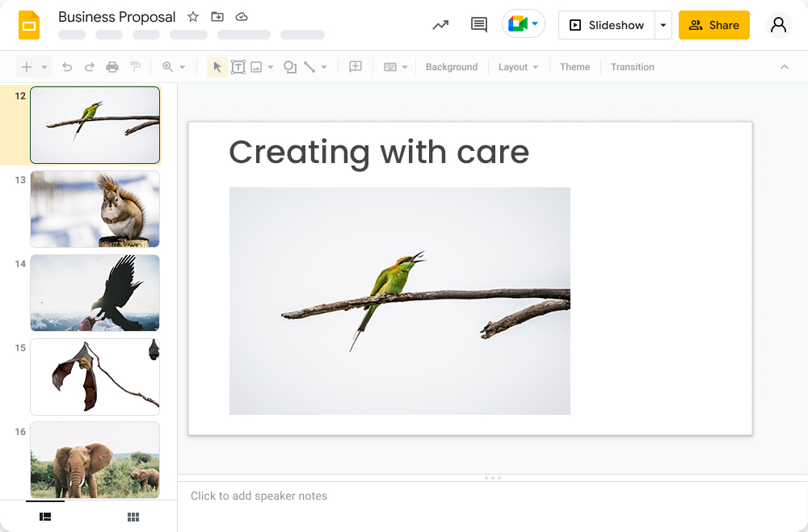This screenshot has width=808, height=532.
Task: Click to add speaker notes
Action: [259, 496]
